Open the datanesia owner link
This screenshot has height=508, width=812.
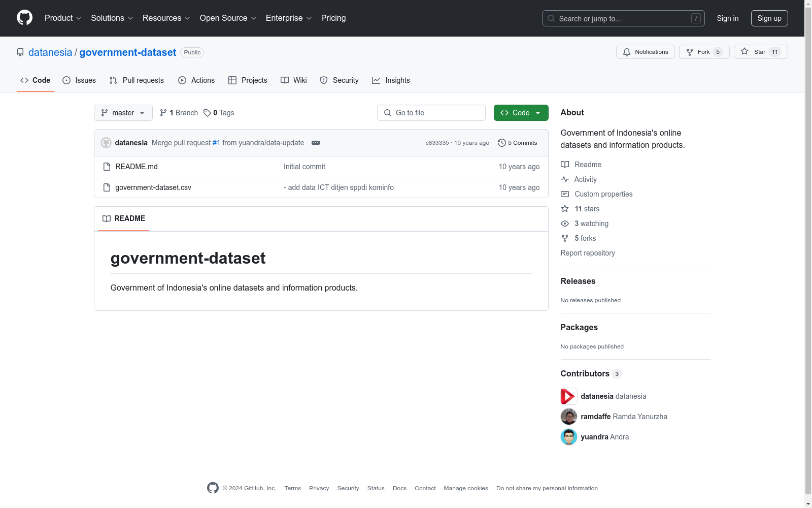[50, 52]
